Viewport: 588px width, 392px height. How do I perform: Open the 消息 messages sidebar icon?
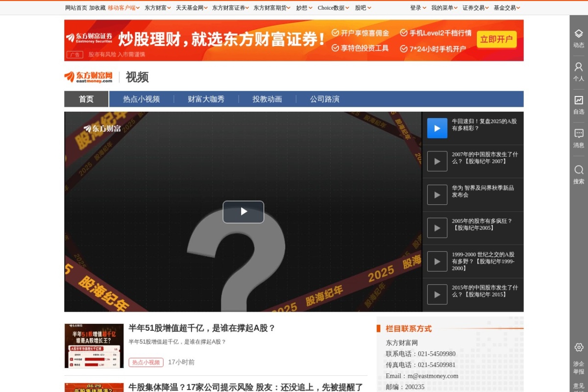pyautogui.click(x=579, y=139)
